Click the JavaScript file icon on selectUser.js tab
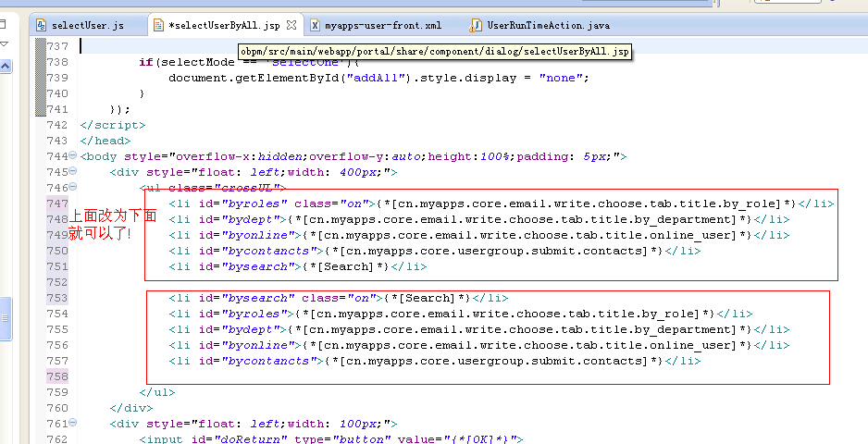Viewport: 868px width, 444px height. pyautogui.click(x=41, y=25)
